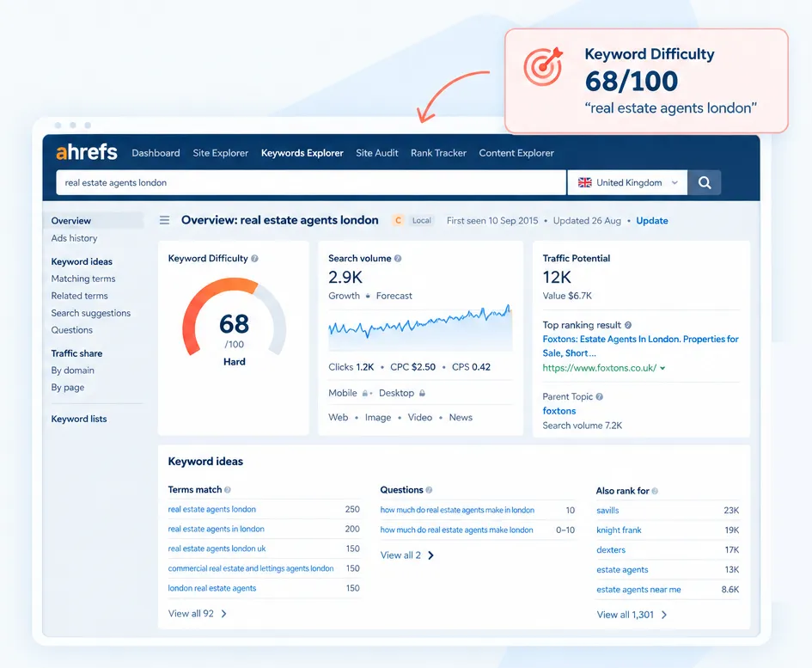Switch to Rank Tracker
812x668 pixels.
point(438,153)
